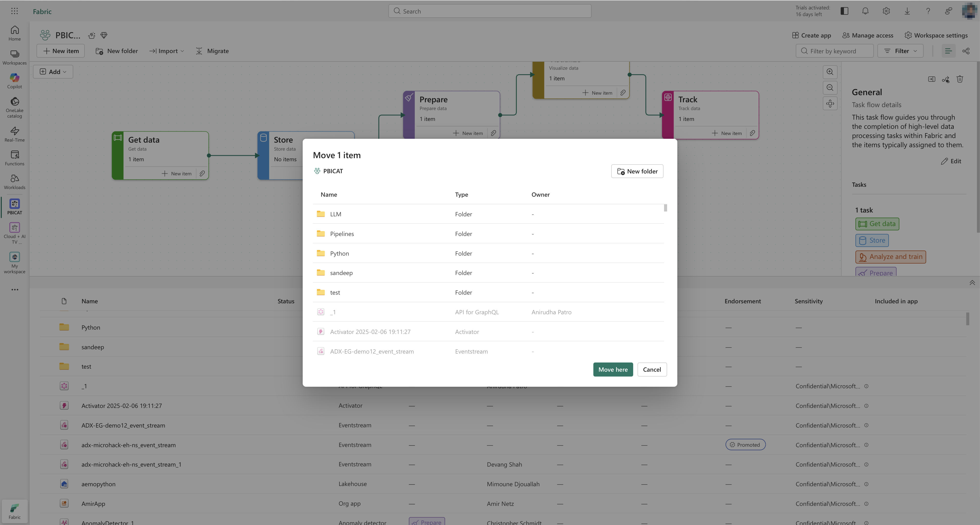
Task: Select Get data task chip in details pane
Action: [x=877, y=224]
